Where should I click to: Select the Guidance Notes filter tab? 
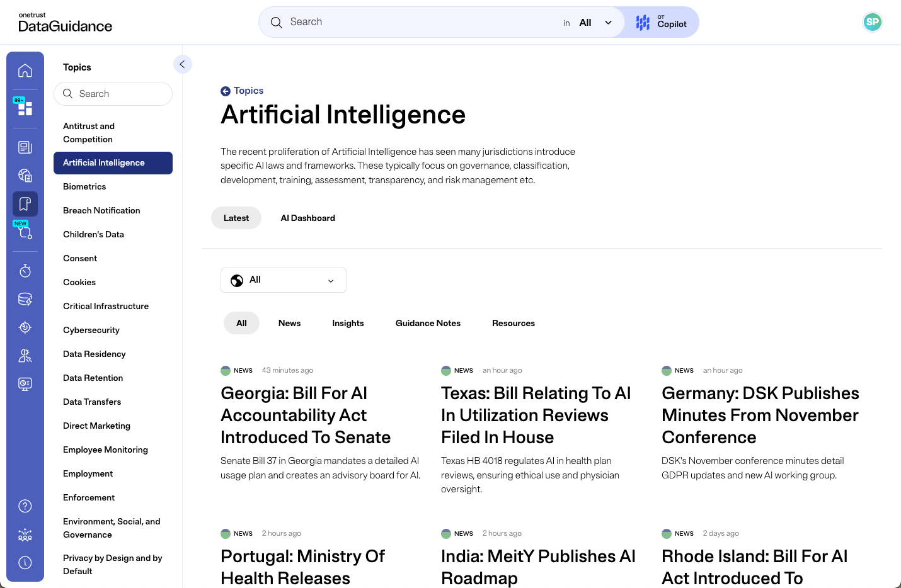click(x=428, y=323)
